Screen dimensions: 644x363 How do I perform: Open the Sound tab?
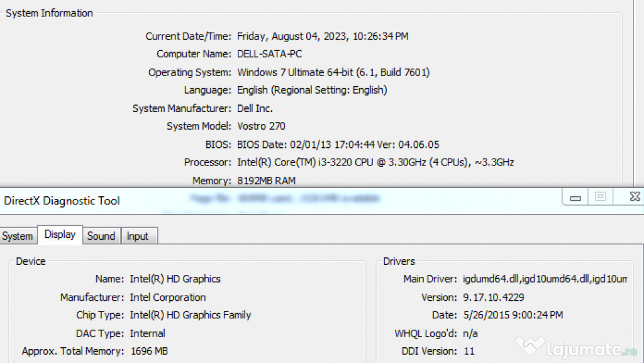(x=101, y=236)
